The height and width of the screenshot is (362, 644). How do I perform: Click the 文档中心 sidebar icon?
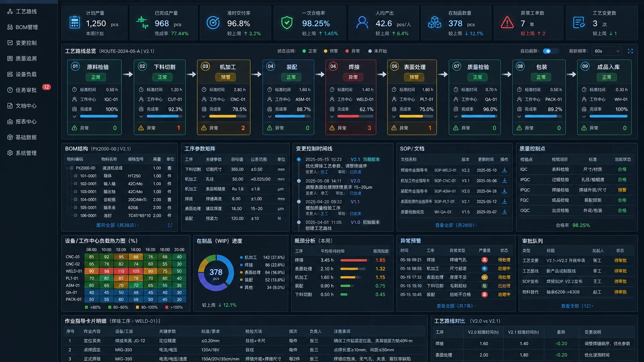coord(10,106)
